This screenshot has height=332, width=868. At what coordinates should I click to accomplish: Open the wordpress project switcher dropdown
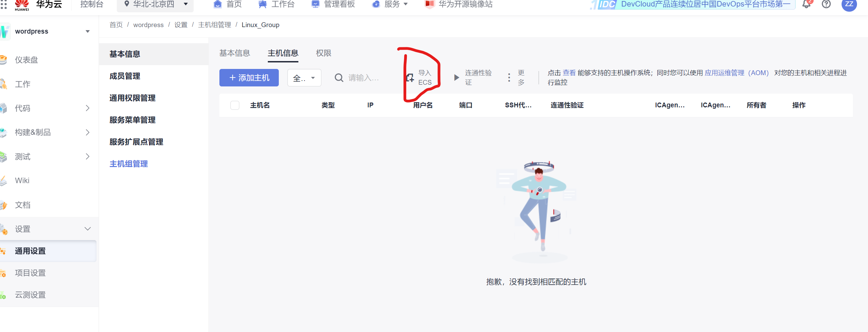[x=88, y=31]
